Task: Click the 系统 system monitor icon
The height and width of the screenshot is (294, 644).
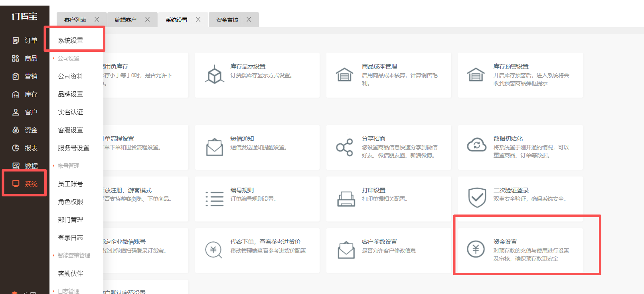Action: pyautogui.click(x=16, y=184)
